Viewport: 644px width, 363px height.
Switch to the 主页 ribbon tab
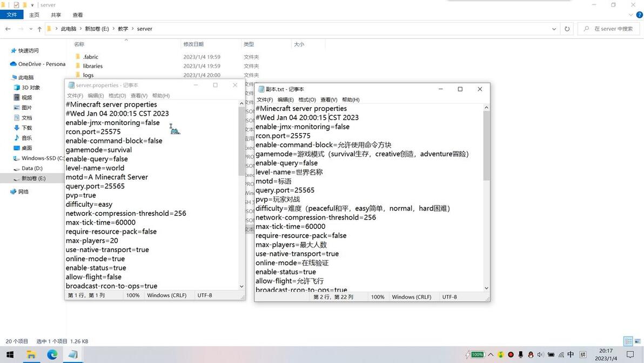[x=34, y=15]
